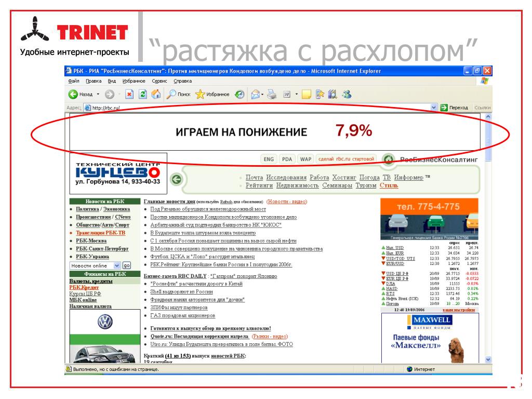The width and height of the screenshot is (532, 399).
Task: Click the Stop loading icon
Action: [x=129, y=95]
